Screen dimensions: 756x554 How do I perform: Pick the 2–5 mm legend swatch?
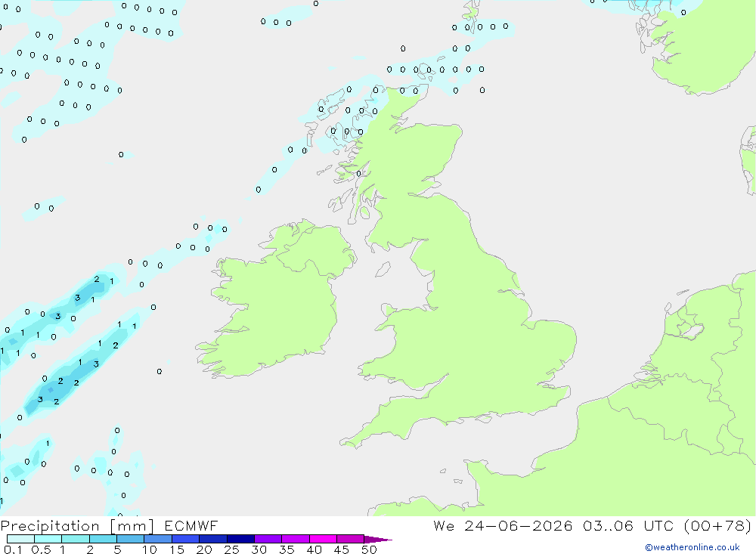pos(103,539)
